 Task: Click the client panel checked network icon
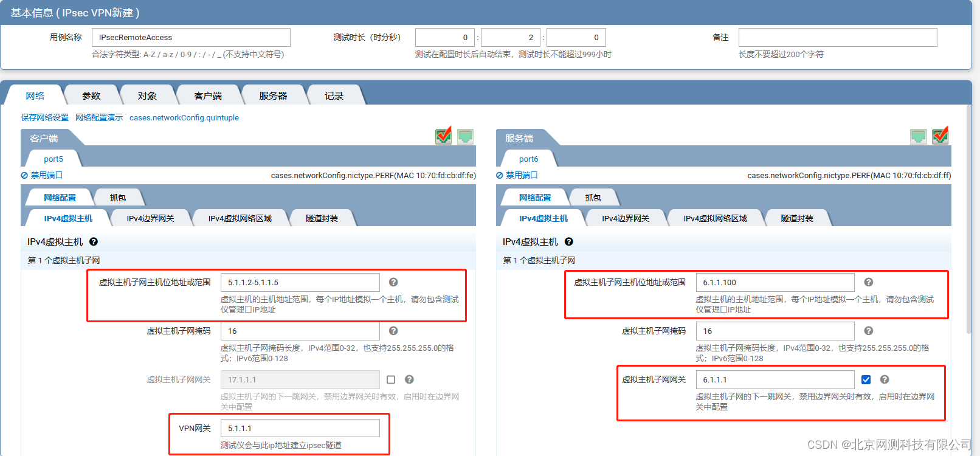click(444, 136)
